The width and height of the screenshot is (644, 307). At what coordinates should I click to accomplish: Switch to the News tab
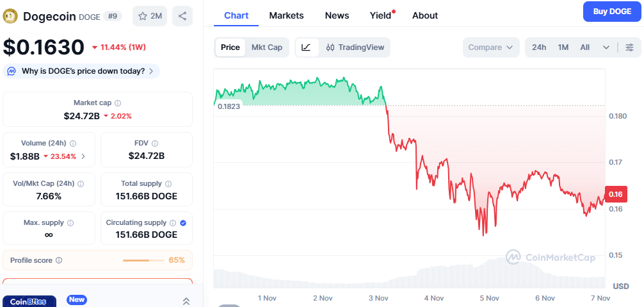tap(337, 15)
